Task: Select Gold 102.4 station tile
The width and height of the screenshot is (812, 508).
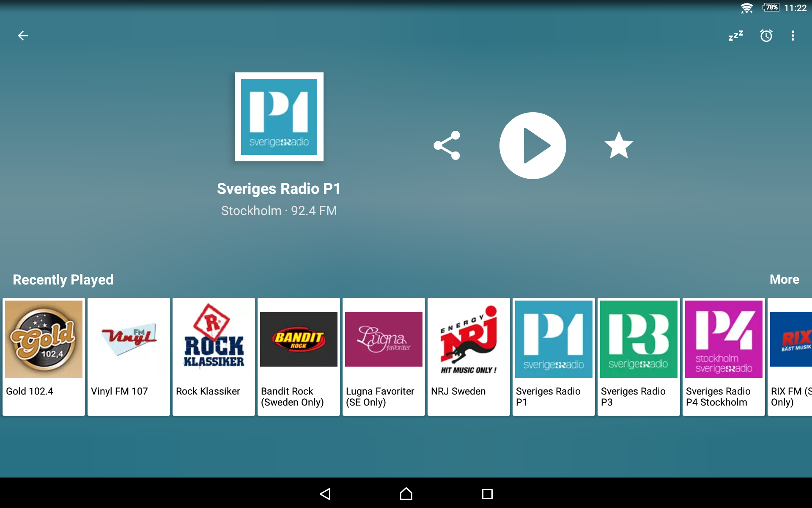Action: 44,356
